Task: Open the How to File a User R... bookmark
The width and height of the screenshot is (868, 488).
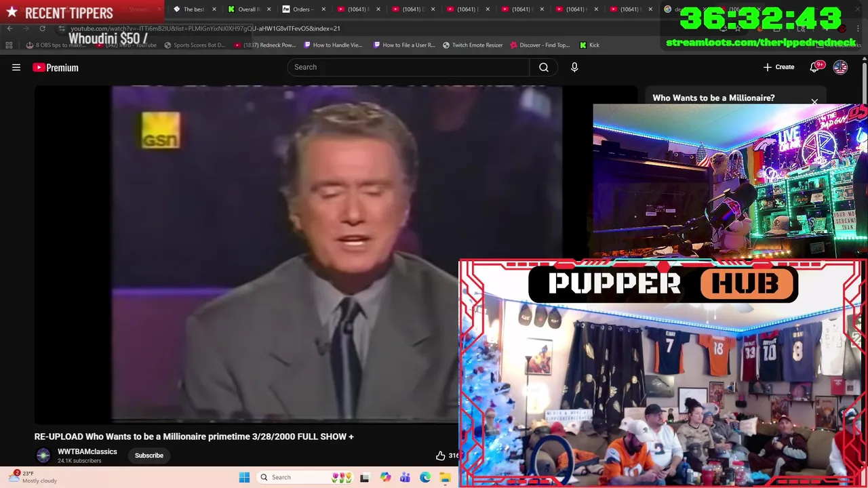Action: 404,45
